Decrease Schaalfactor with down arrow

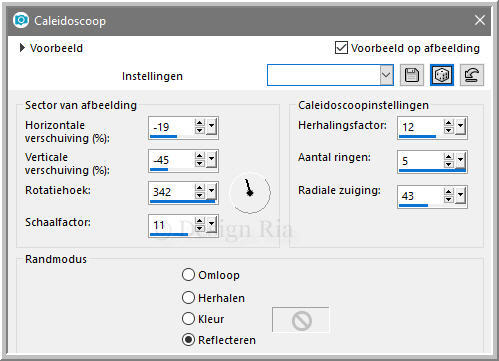200,228
